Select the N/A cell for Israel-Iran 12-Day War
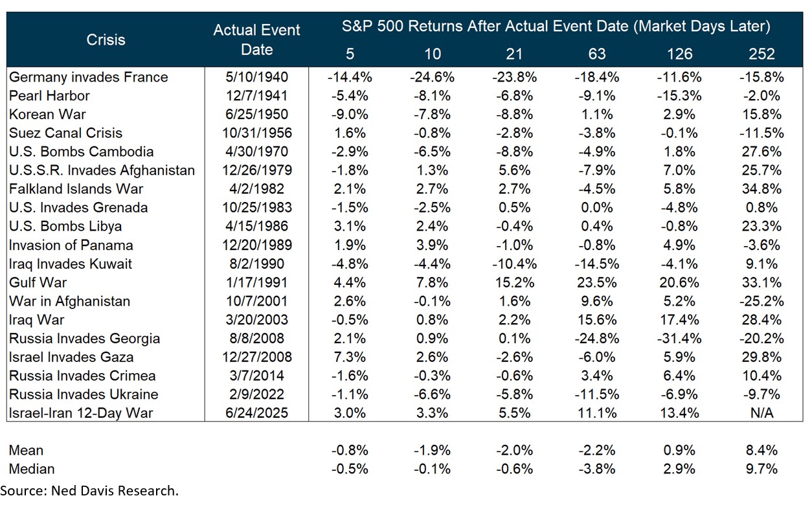 click(760, 413)
